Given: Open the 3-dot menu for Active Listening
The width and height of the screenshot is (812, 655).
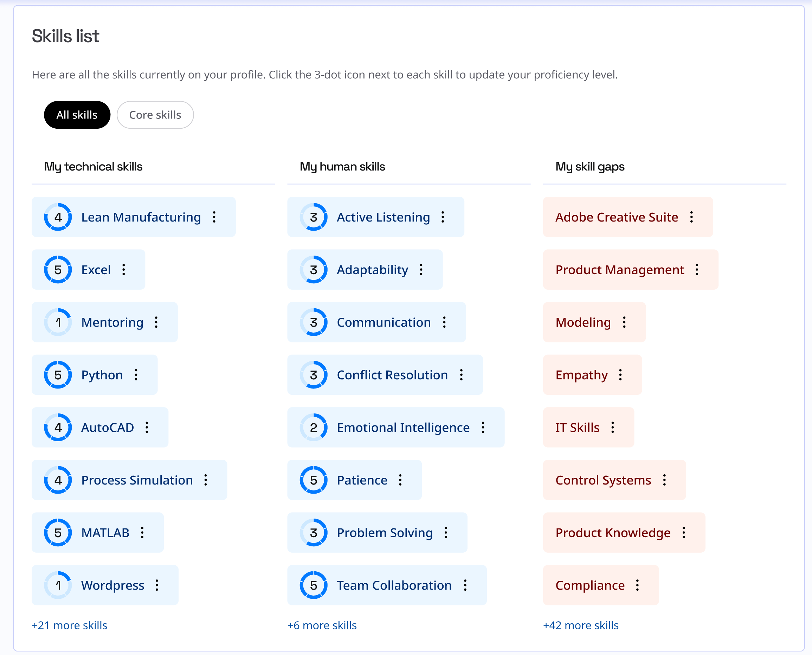Looking at the screenshot, I should pos(443,217).
